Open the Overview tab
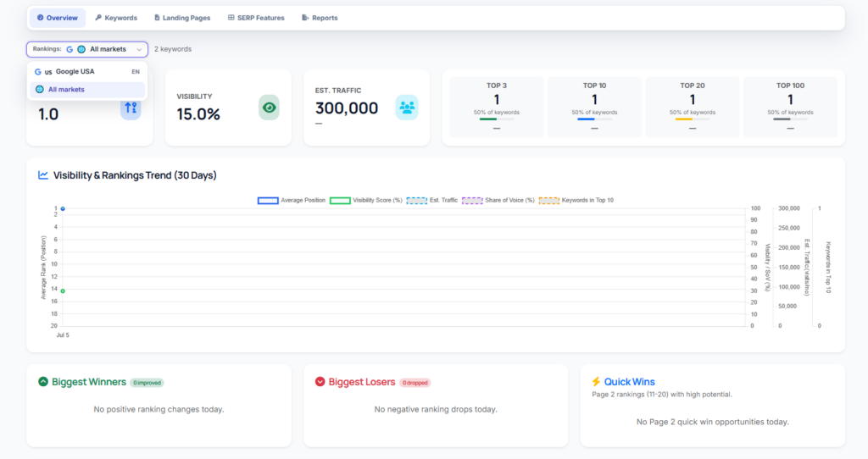The image size is (868, 459). tap(58, 18)
